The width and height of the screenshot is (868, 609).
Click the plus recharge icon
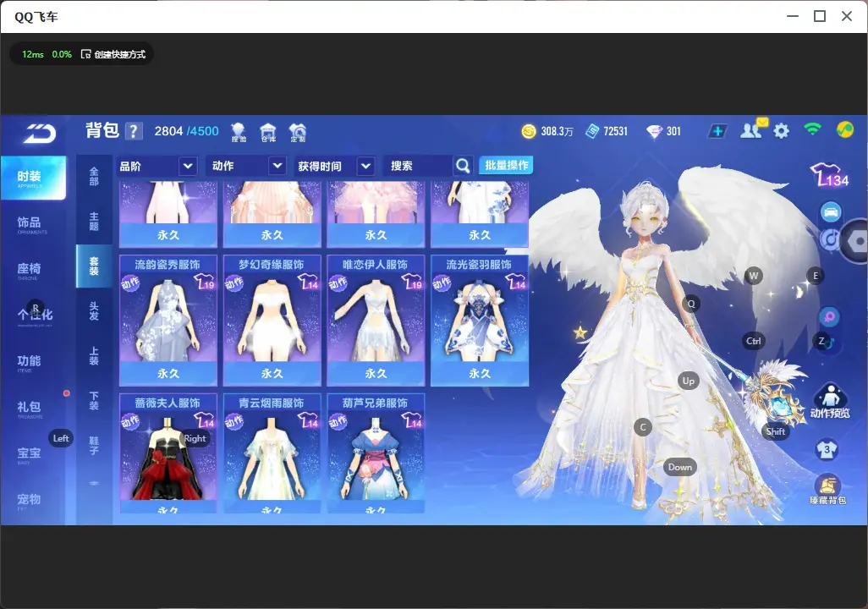[x=717, y=131]
